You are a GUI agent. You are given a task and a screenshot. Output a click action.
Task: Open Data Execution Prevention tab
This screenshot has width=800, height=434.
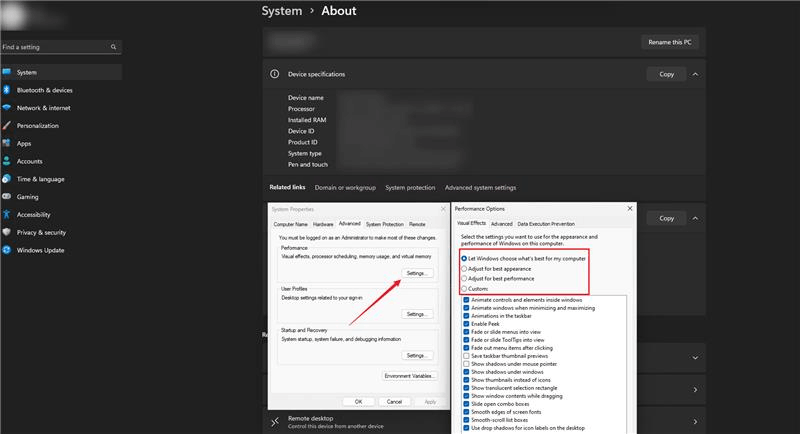click(546, 224)
